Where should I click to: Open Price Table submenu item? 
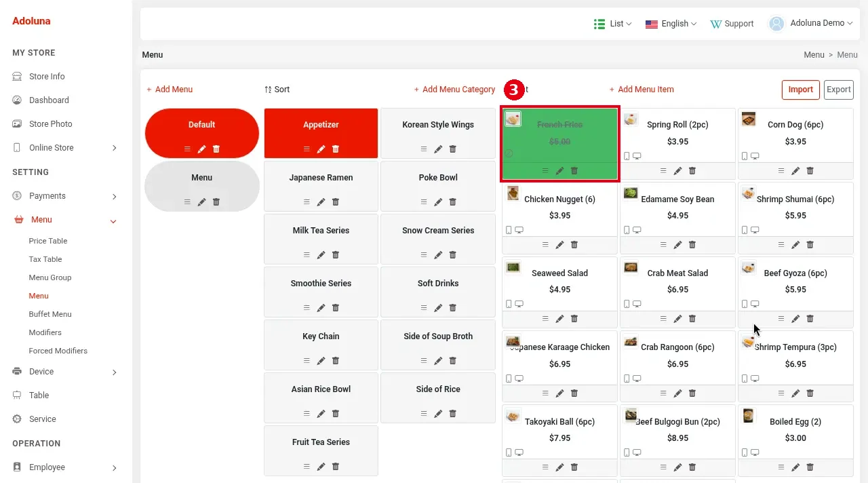point(48,241)
